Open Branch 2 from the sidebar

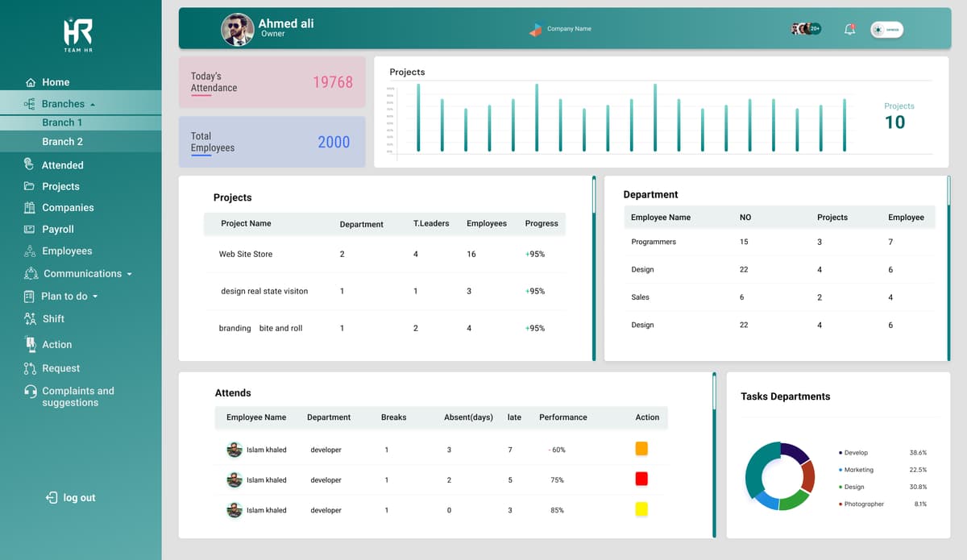pos(62,142)
